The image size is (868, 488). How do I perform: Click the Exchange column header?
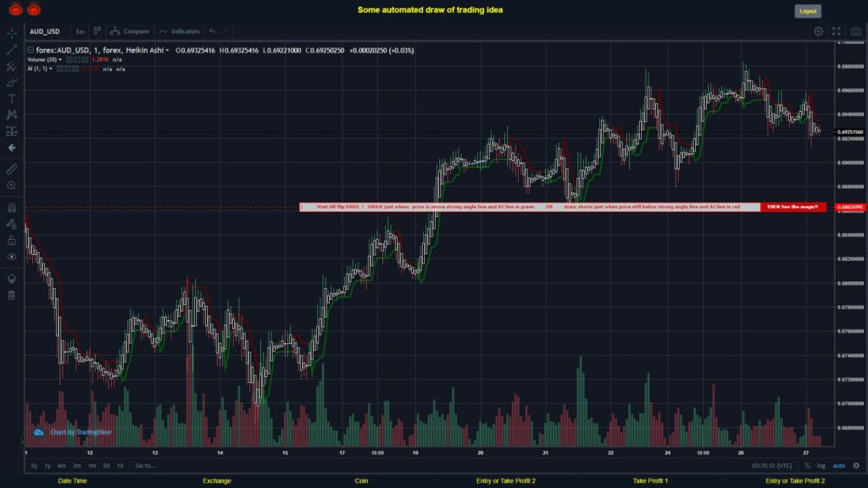coord(217,481)
